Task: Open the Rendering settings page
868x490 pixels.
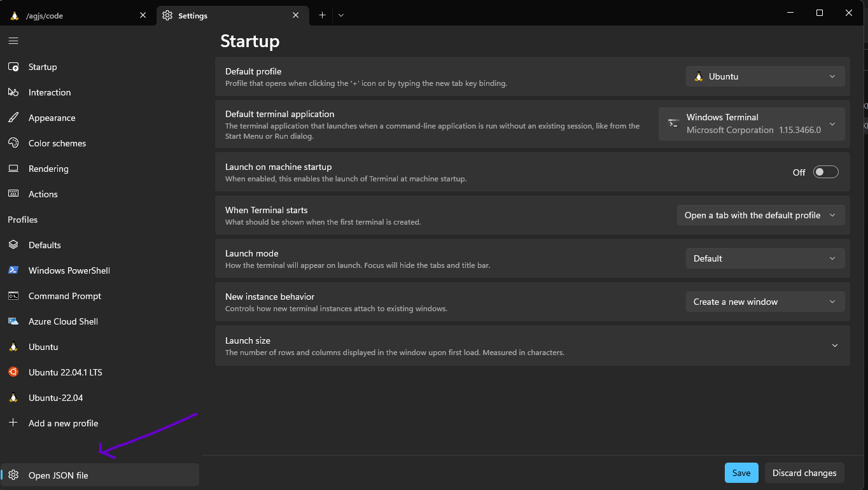Action: 100,169
